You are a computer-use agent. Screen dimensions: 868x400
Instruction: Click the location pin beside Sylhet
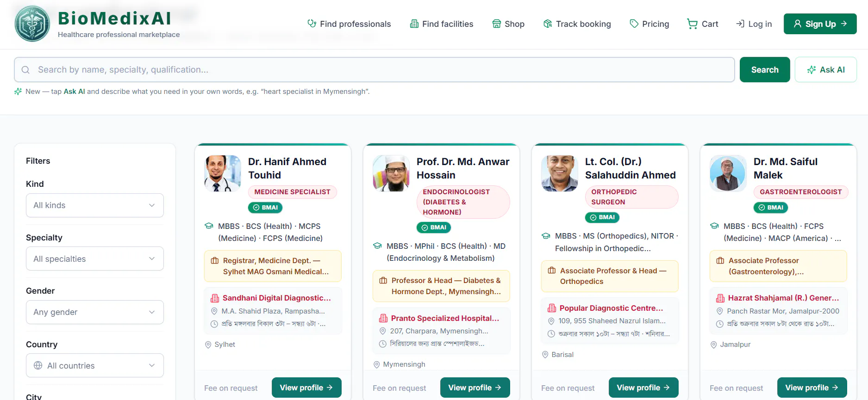pyautogui.click(x=208, y=345)
